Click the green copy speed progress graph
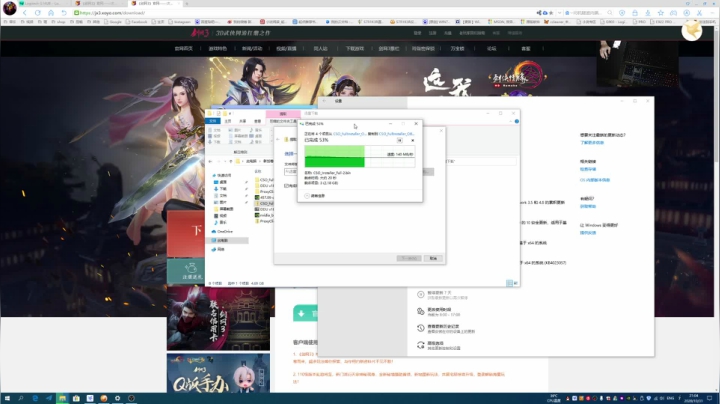The image size is (720, 404). pos(360,156)
